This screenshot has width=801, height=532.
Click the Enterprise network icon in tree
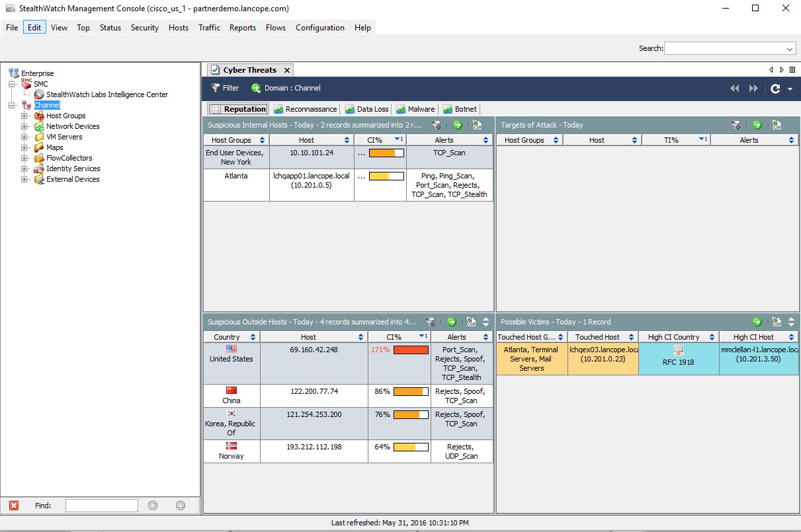14,73
